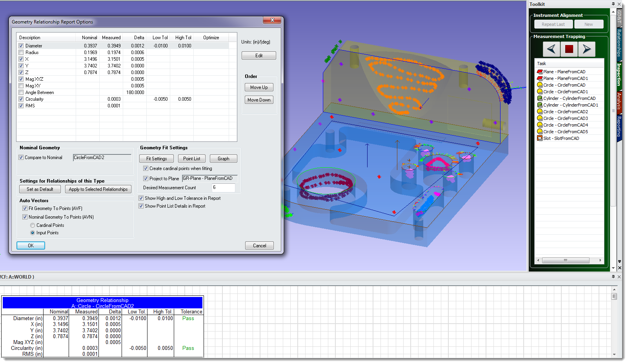Click OK to confirm report options
The height and width of the screenshot is (364, 628).
pyautogui.click(x=31, y=246)
